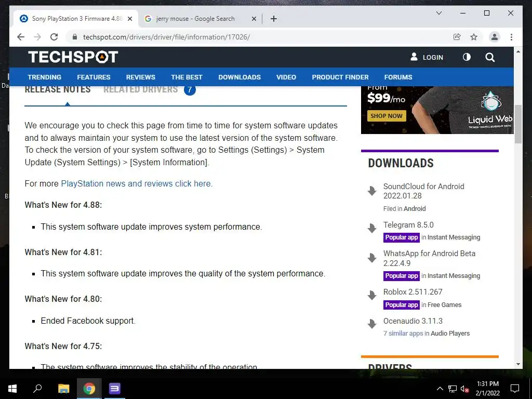Click the TechSpot logo
This screenshot has width=532, height=399.
tap(73, 57)
